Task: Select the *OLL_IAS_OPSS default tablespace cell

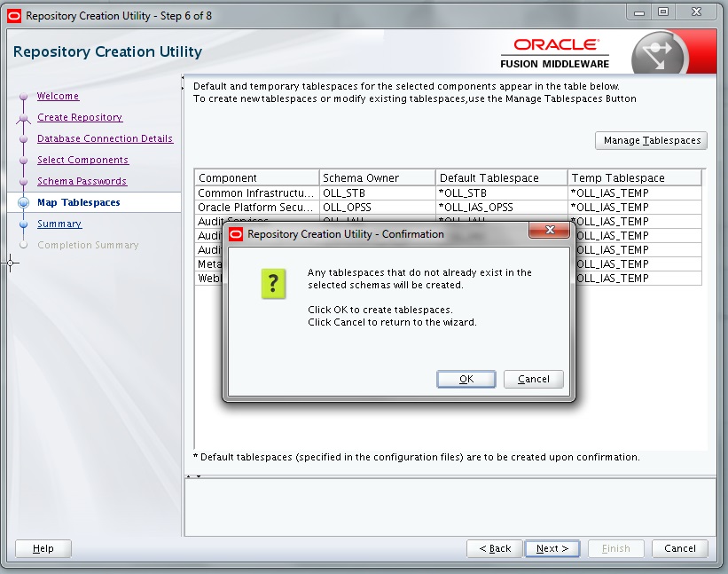Action: click(x=501, y=207)
